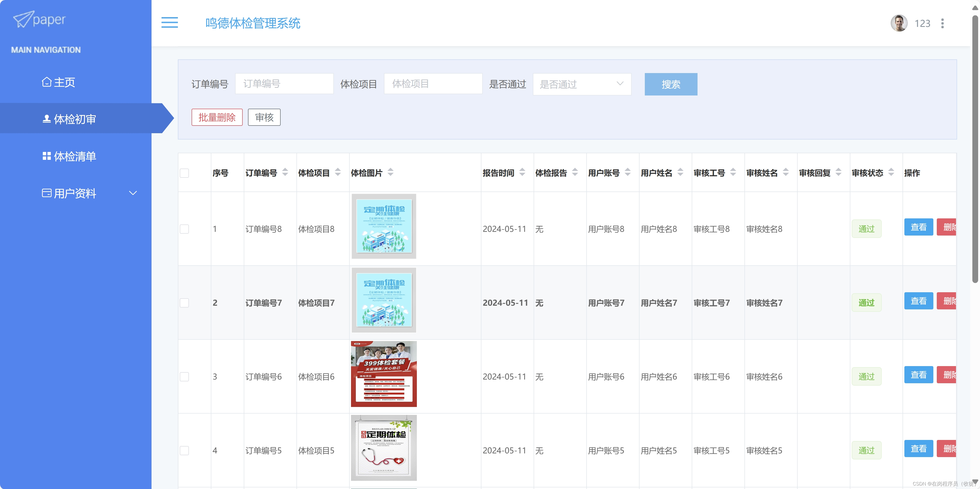Sort by 审核姓名 column arrows
980x489 pixels.
[786, 172]
